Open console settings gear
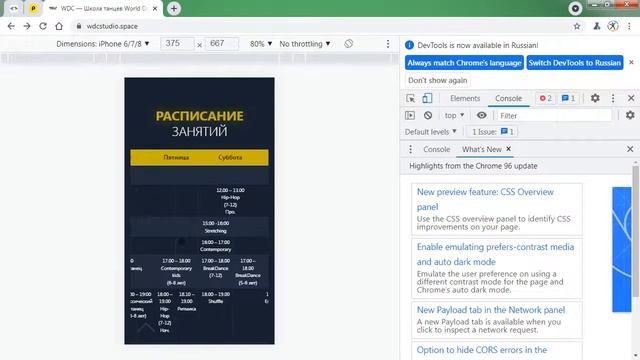 (630, 115)
